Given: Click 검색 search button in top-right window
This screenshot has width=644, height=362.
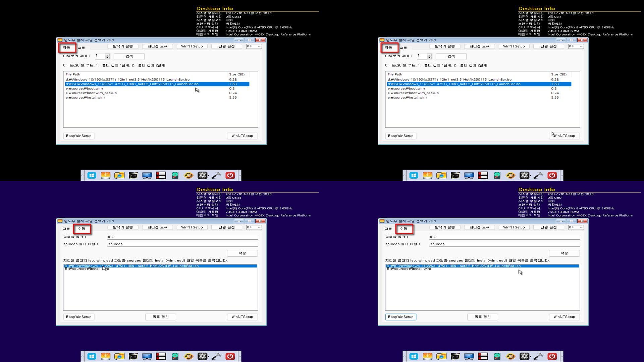Looking at the screenshot, I should [x=451, y=56].
